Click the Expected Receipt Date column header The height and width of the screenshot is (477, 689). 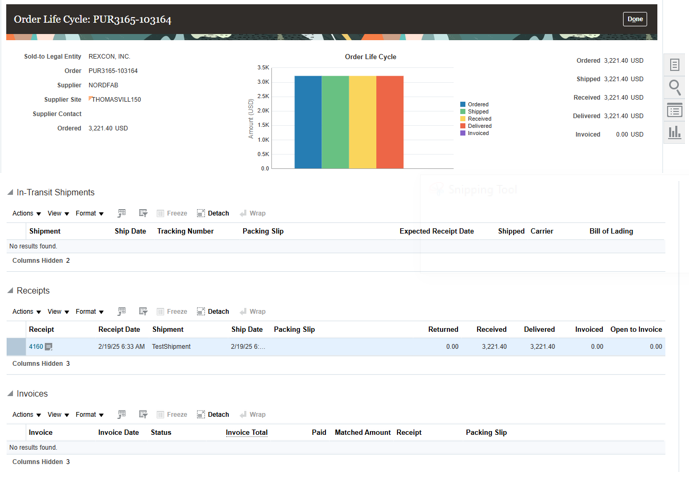(x=436, y=231)
